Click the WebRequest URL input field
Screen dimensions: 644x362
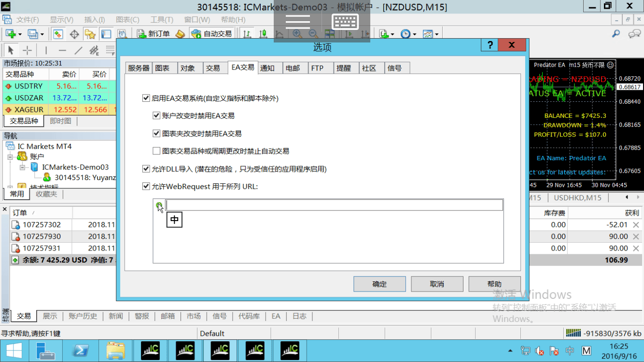[x=334, y=205]
